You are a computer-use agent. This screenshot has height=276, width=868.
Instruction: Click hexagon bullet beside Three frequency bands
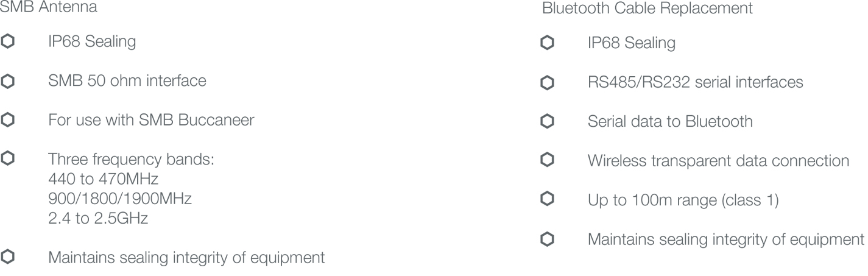(8, 160)
